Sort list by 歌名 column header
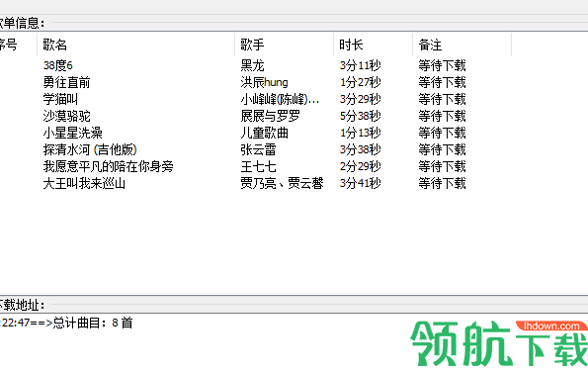This screenshot has width=588, height=373. tap(135, 46)
